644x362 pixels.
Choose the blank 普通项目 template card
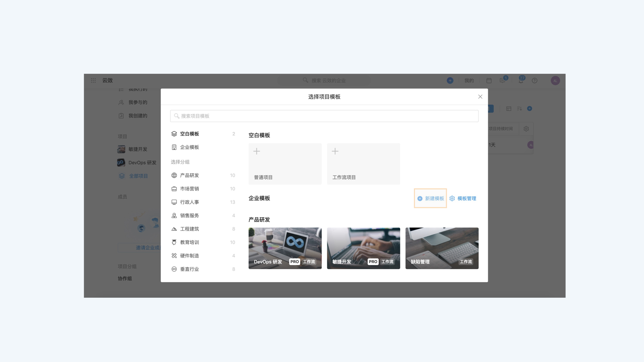click(x=285, y=164)
